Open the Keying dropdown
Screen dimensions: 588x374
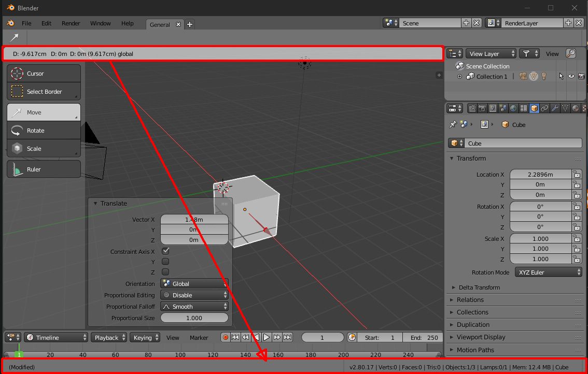point(145,337)
